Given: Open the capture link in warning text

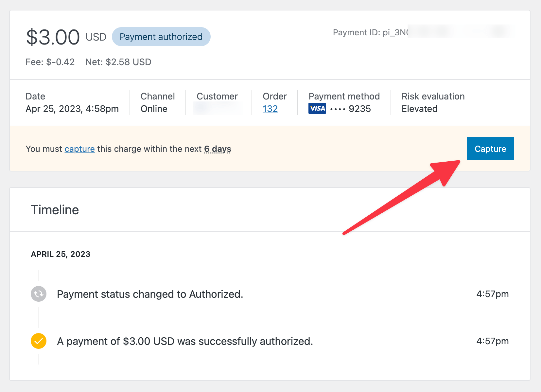Looking at the screenshot, I should 79,149.
